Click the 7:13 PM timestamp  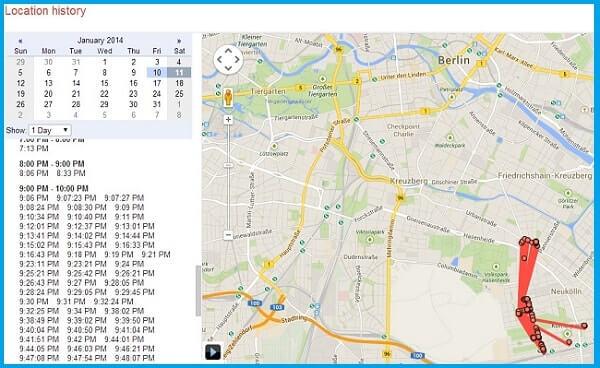(x=34, y=148)
